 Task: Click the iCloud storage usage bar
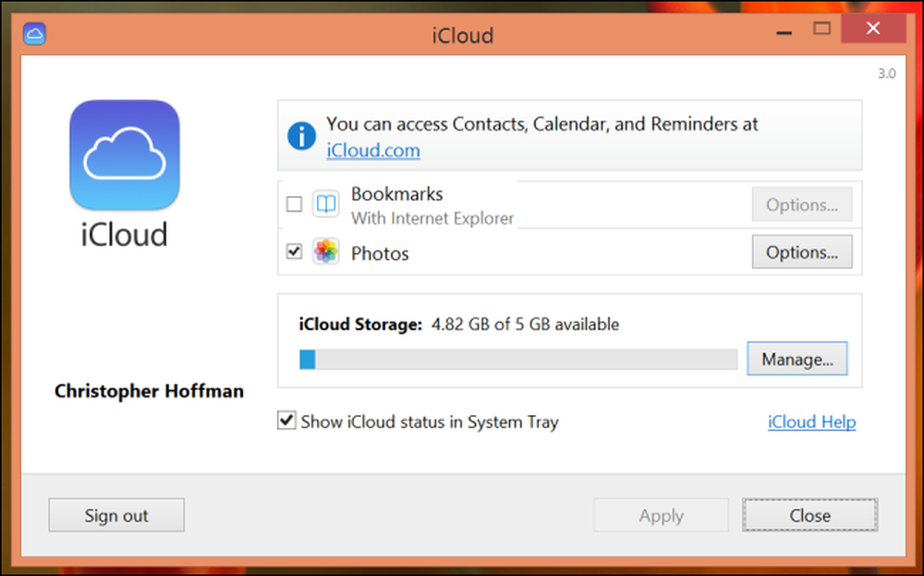tap(518, 359)
